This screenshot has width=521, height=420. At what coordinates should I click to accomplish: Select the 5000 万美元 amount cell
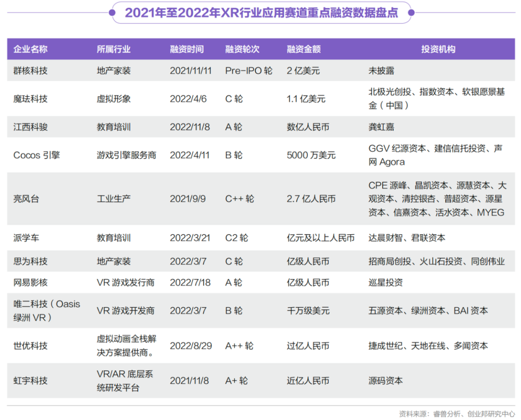tap(311, 155)
